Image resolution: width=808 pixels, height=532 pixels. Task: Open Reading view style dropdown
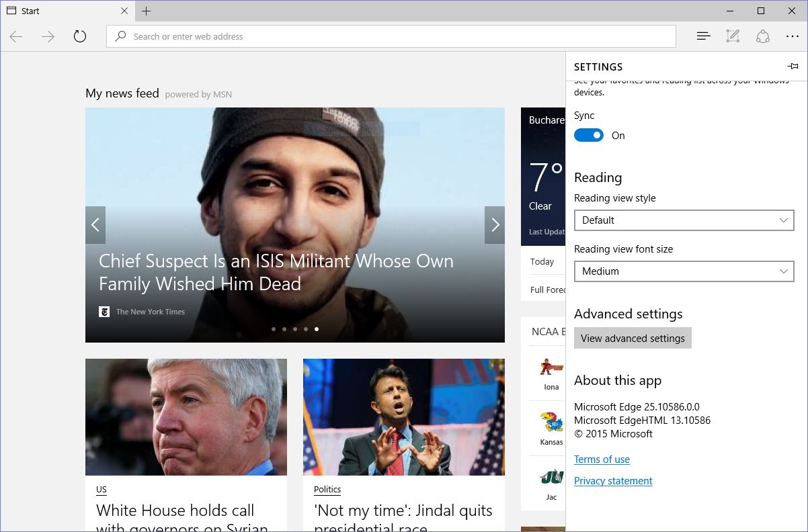click(x=684, y=220)
